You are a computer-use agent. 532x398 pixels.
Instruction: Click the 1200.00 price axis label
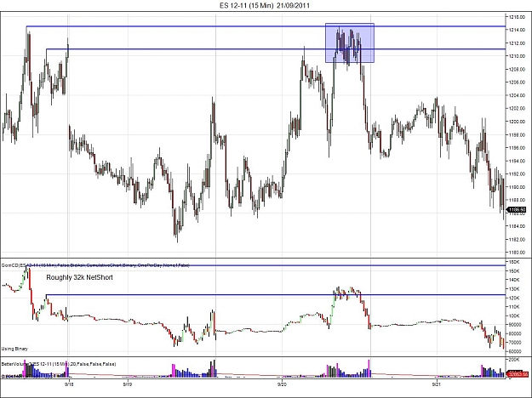coord(517,122)
